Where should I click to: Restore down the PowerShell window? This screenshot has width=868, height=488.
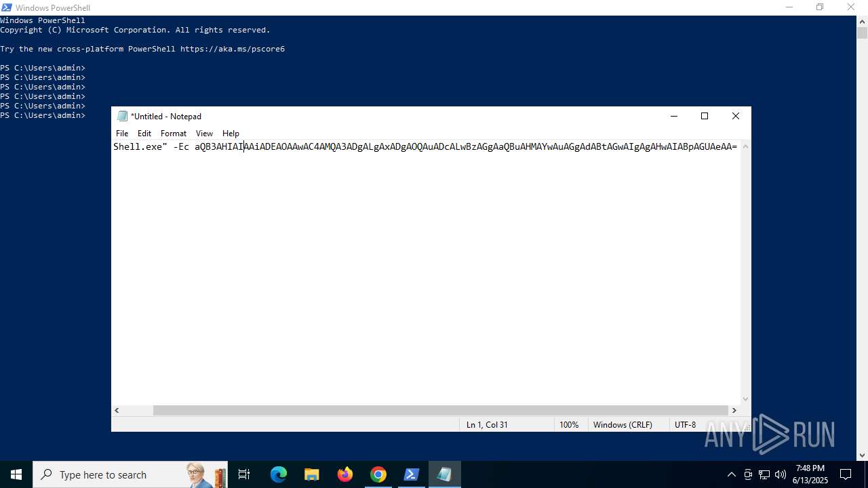point(820,7)
